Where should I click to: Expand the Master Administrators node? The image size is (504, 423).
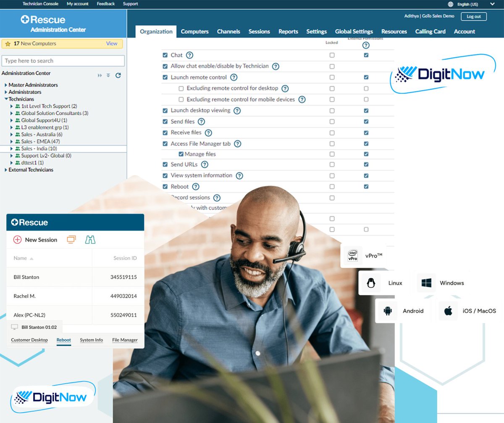[6, 85]
